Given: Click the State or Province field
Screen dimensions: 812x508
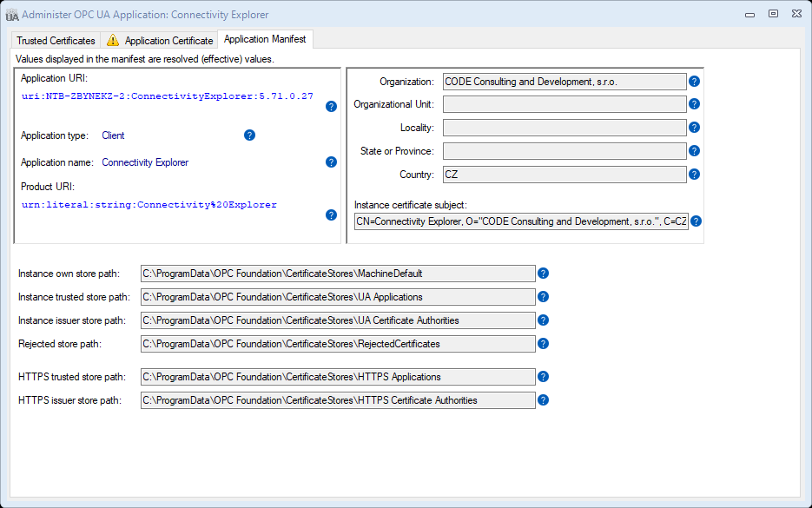Looking at the screenshot, I should click(x=564, y=151).
